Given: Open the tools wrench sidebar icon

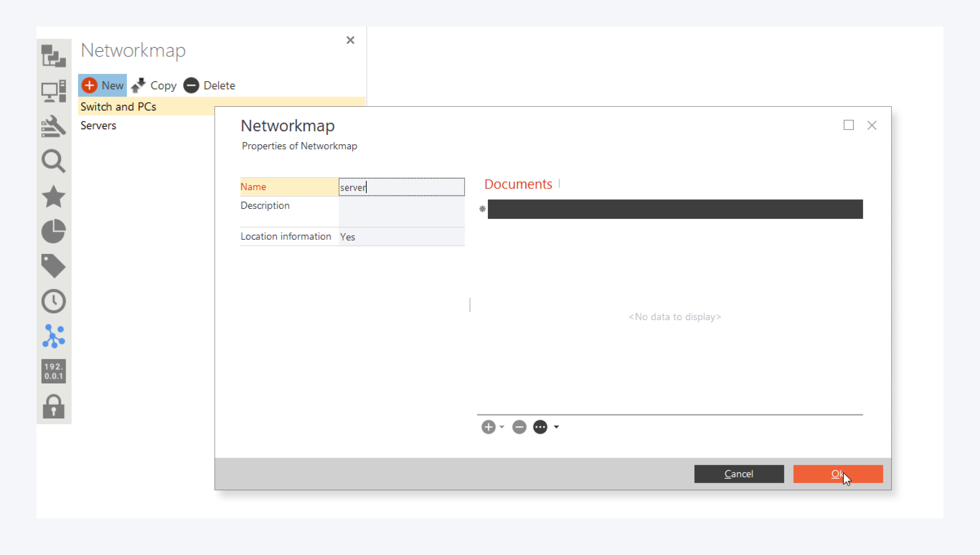Looking at the screenshot, I should 54,126.
